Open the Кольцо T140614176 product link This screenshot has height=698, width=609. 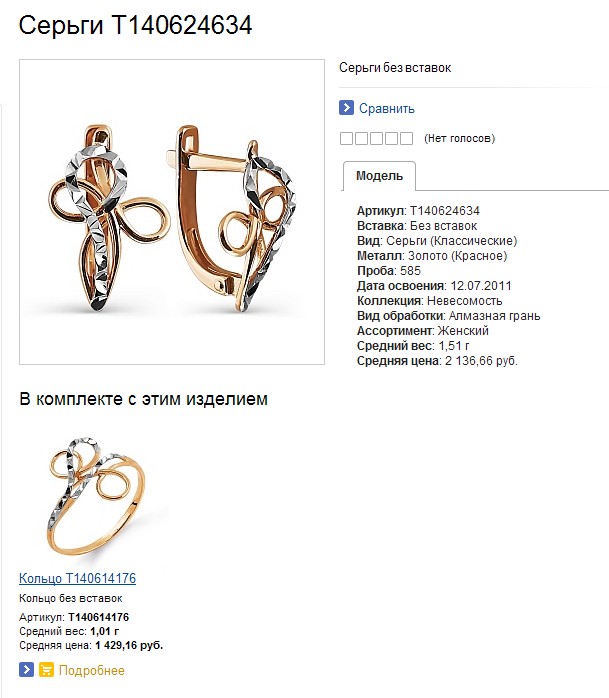point(77,578)
